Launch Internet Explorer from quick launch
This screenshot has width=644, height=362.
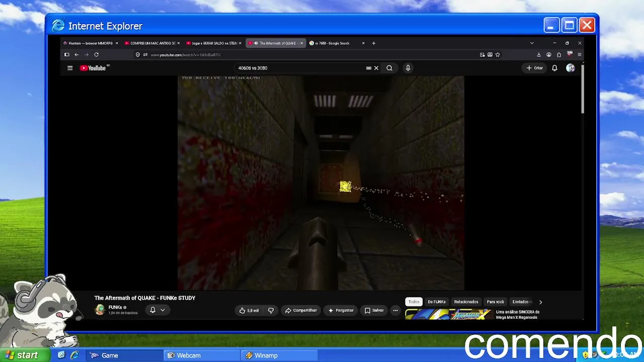pos(74,355)
